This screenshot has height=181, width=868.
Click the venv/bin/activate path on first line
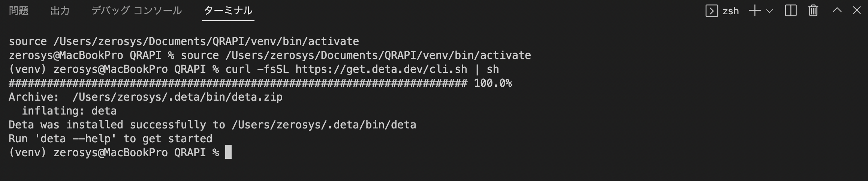click(x=206, y=41)
